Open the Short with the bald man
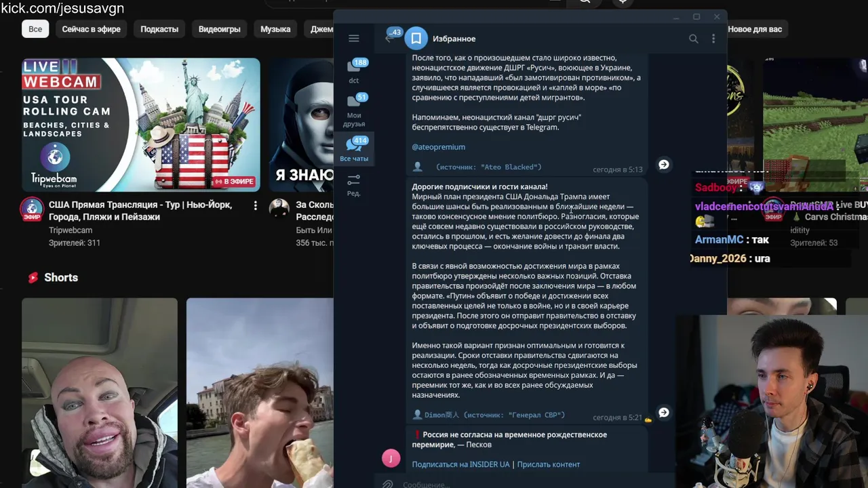The height and width of the screenshot is (488, 868). pos(100,392)
